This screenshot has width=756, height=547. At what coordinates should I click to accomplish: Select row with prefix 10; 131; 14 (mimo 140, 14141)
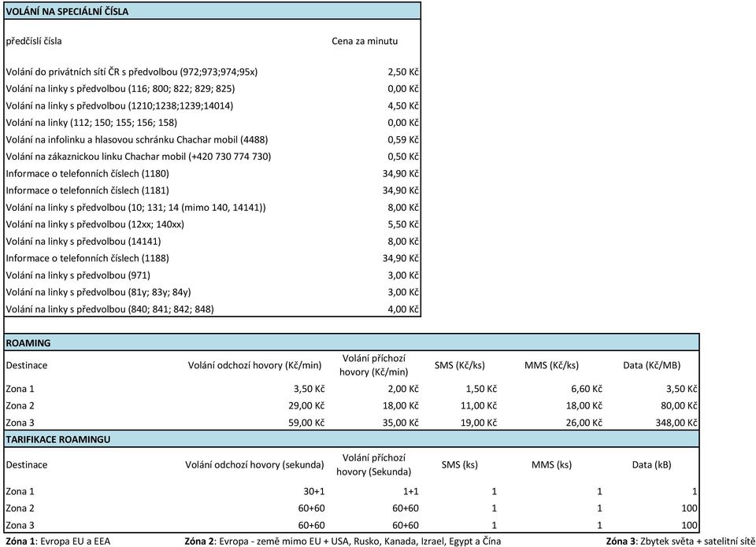point(212,207)
